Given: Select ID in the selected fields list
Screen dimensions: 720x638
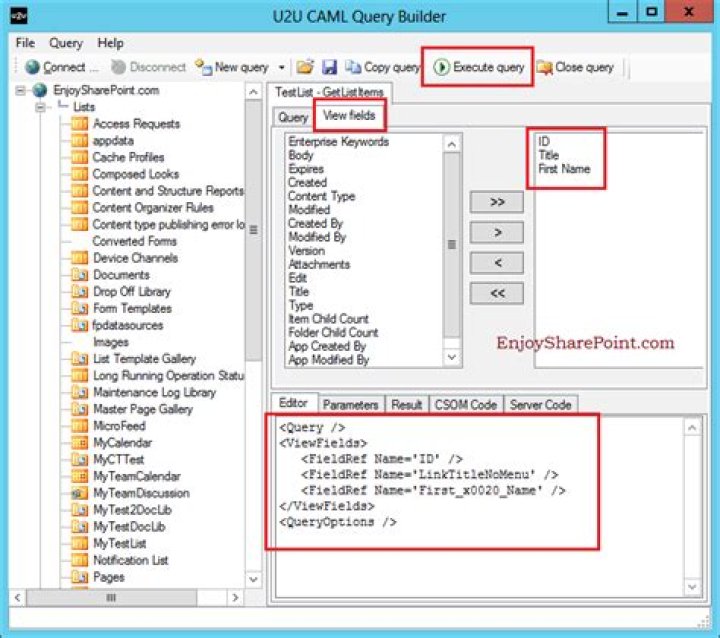Looking at the screenshot, I should click(x=544, y=141).
